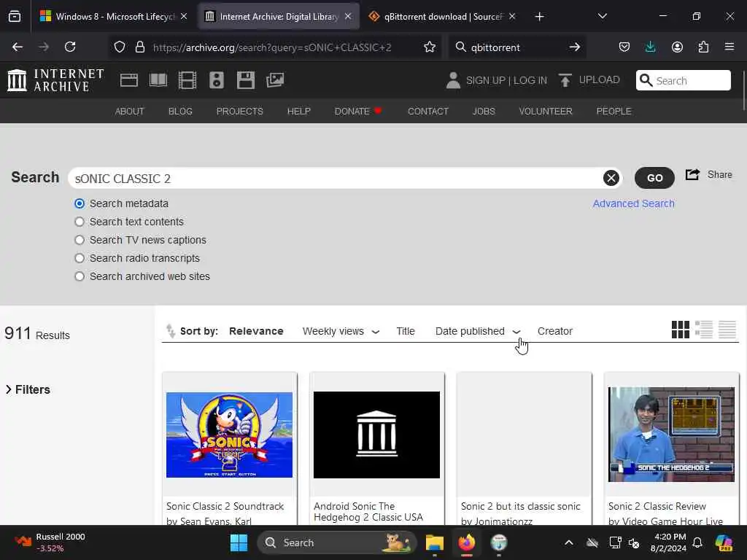
Task: Open the Firefox hamburger menu
Action: pyautogui.click(x=729, y=47)
